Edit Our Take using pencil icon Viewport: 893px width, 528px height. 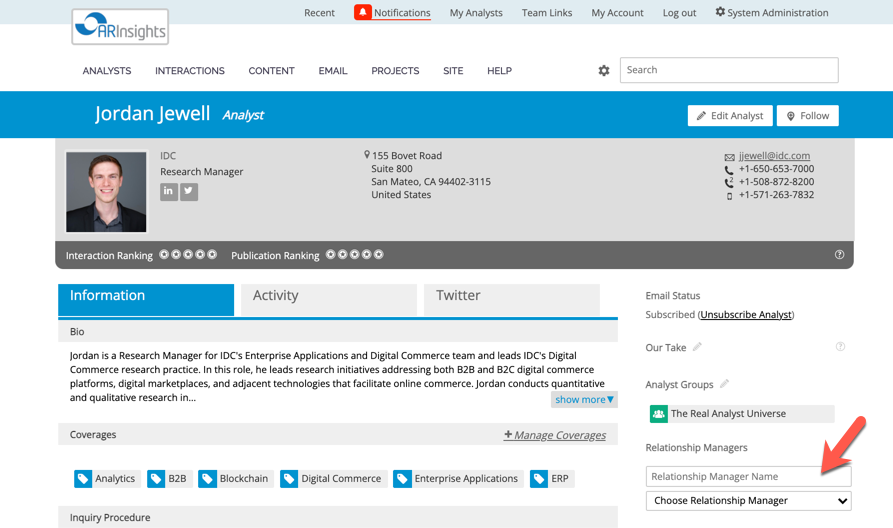(697, 346)
